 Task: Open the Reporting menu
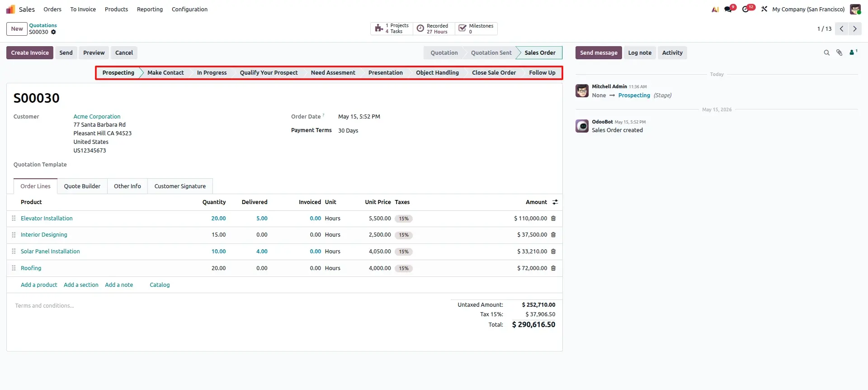click(150, 9)
